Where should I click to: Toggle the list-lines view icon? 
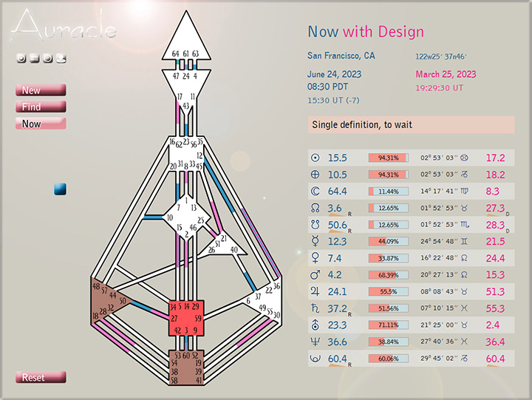tap(34, 58)
